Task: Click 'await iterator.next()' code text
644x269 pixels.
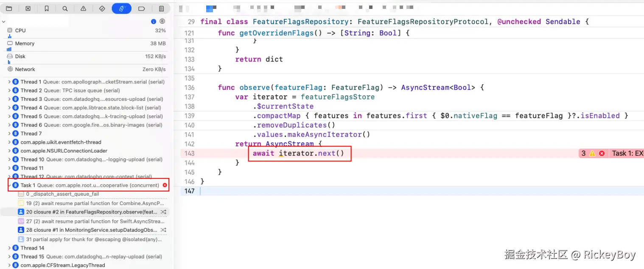Action: coord(298,153)
